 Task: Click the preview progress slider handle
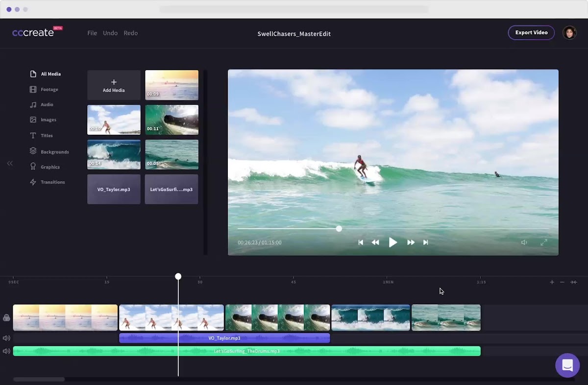point(339,229)
